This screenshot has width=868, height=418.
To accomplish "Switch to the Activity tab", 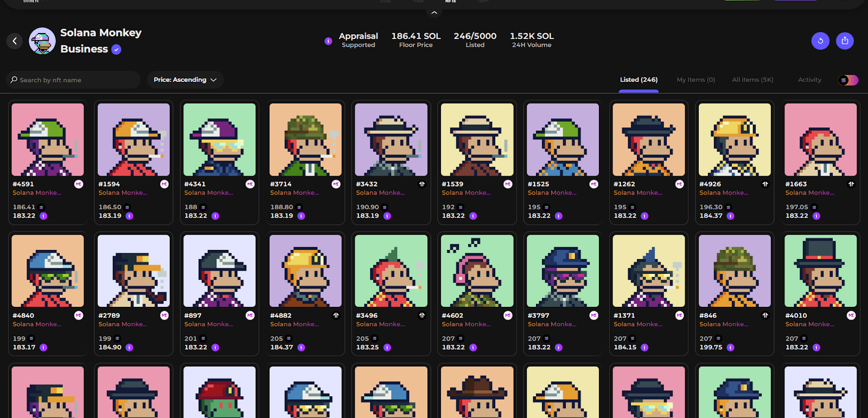I will point(809,80).
